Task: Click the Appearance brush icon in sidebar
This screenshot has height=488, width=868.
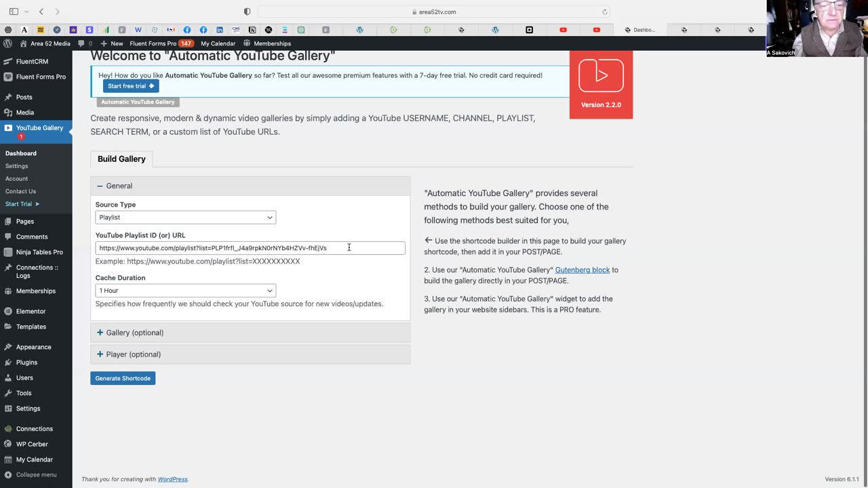Action: 8,347
